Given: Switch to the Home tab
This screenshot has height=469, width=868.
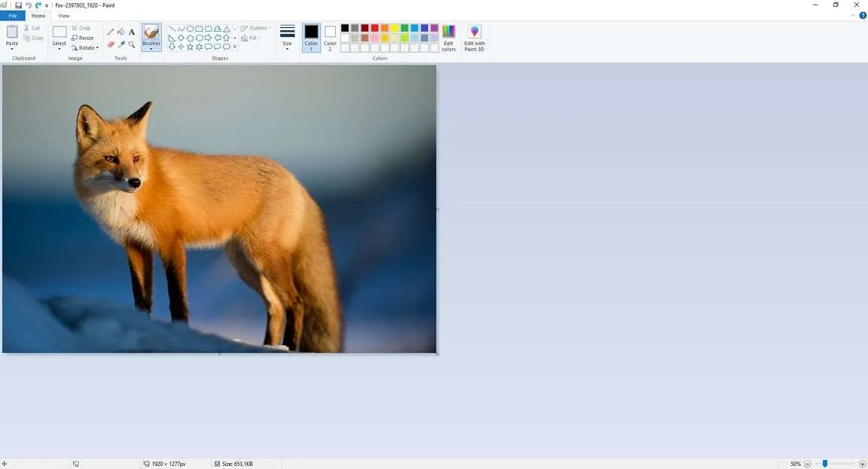Looking at the screenshot, I should (38, 16).
